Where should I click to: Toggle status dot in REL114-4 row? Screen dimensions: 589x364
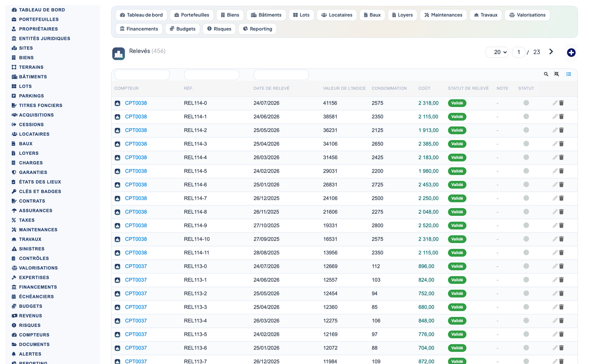tap(526, 157)
